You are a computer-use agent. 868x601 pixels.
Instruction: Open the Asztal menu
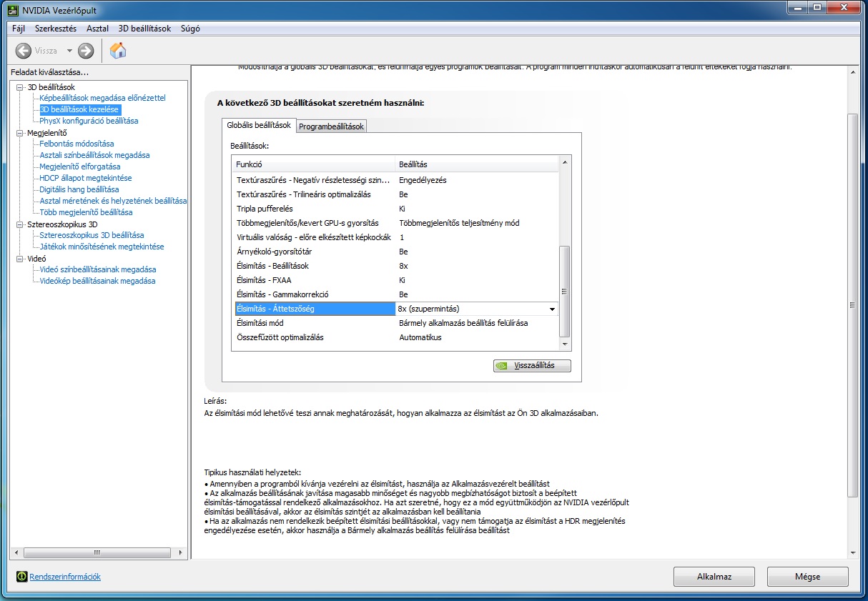click(97, 29)
